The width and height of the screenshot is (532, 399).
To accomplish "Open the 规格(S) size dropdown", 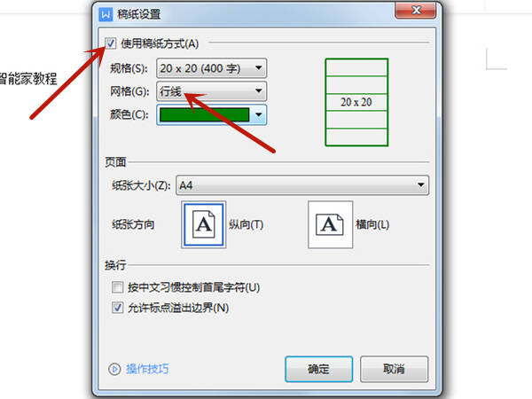I will click(x=211, y=68).
